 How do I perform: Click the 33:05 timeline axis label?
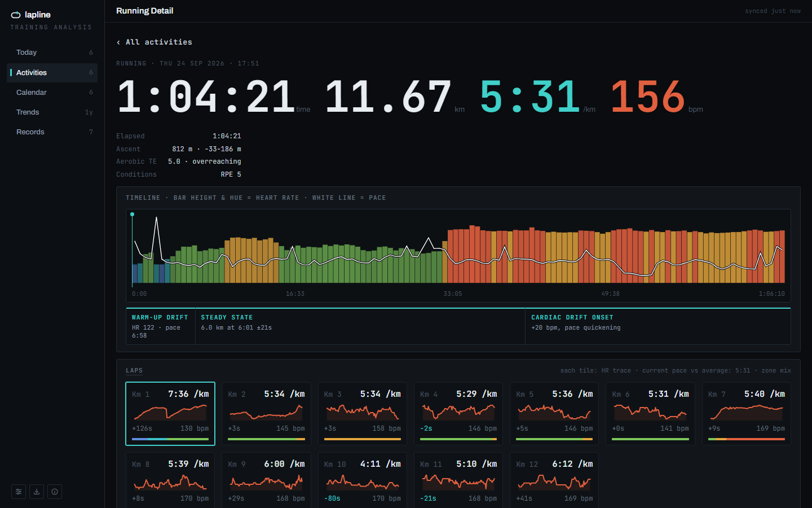(x=453, y=294)
